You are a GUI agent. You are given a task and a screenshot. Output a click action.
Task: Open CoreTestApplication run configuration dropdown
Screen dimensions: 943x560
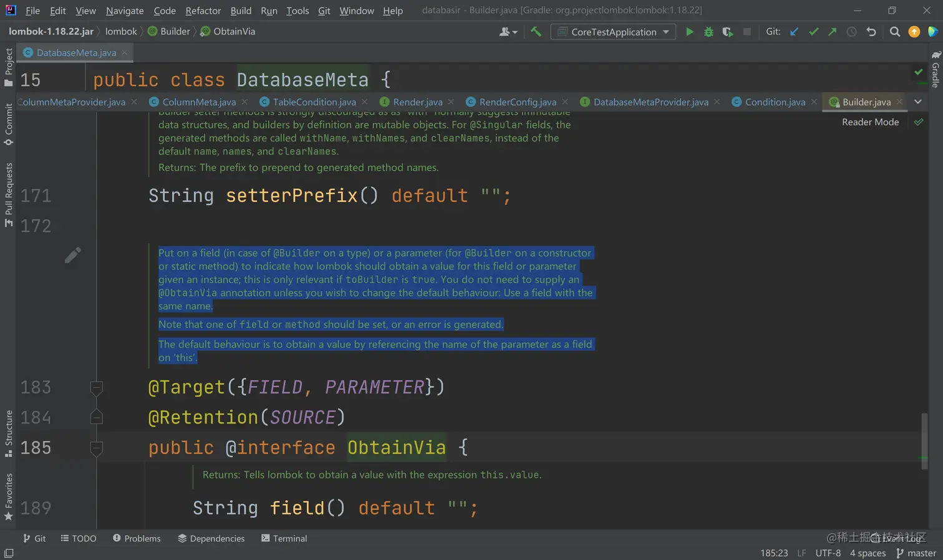click(613, 32)
